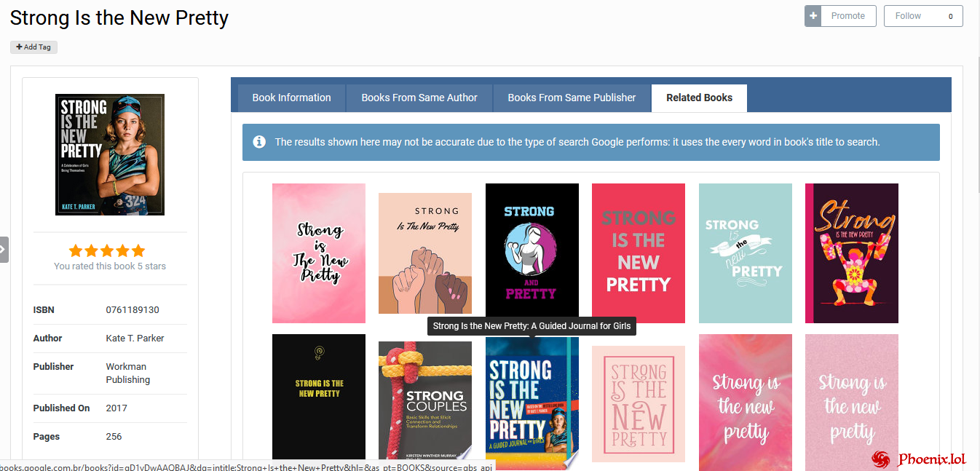Expand the collapsed left sidebar arrow
Screen dimensions: 980x471
4,249
